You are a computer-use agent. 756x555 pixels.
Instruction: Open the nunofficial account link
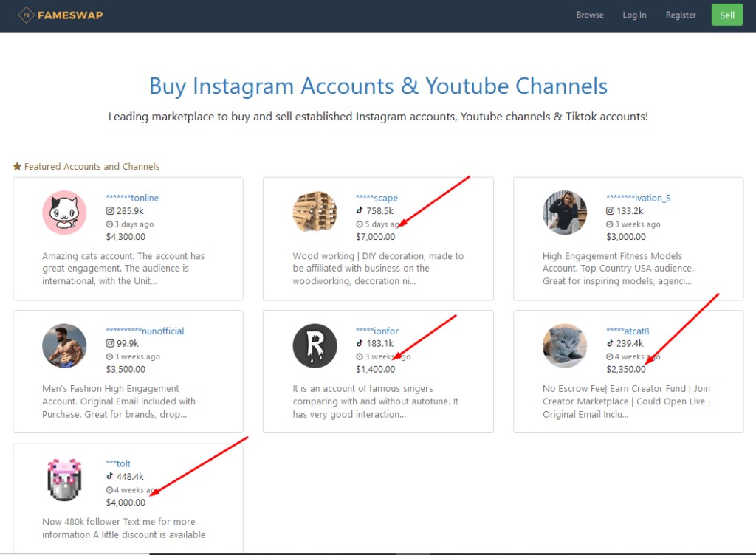click(145, 331)
